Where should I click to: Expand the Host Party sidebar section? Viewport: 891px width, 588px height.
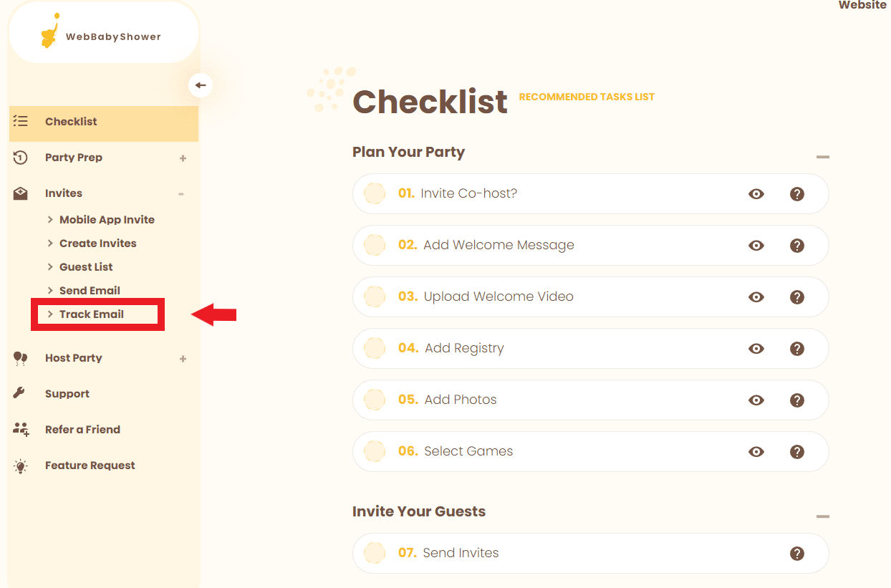click(183, 358)
